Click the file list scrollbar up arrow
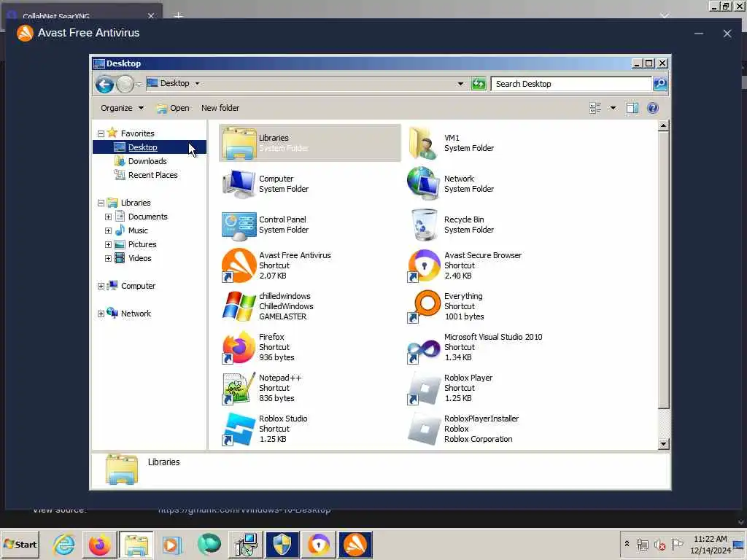 point(663,126)
